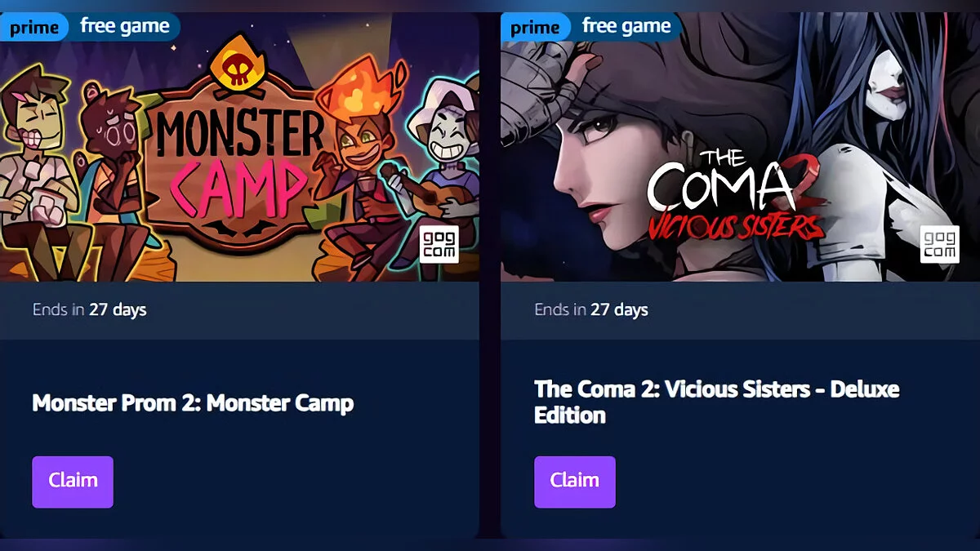Screen dimensions: 980x551
Task: Claim The Coma 2: Vicious Sisters Deluxe Edition
Action: [x=575, y=482]
